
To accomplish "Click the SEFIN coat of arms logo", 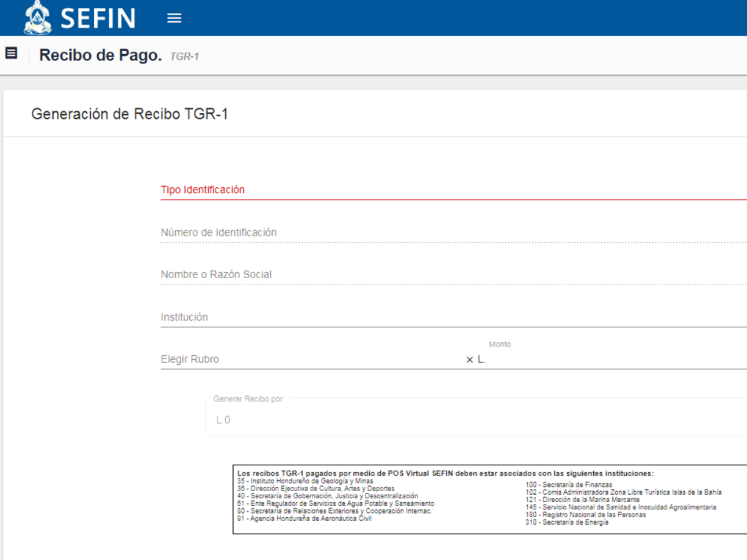I will (x=38, y=18).
